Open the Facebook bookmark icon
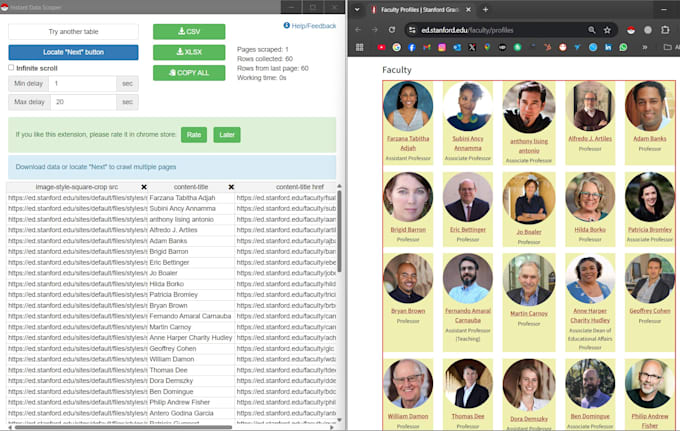Viewport: 680px width, 431px height. [412, 47]
